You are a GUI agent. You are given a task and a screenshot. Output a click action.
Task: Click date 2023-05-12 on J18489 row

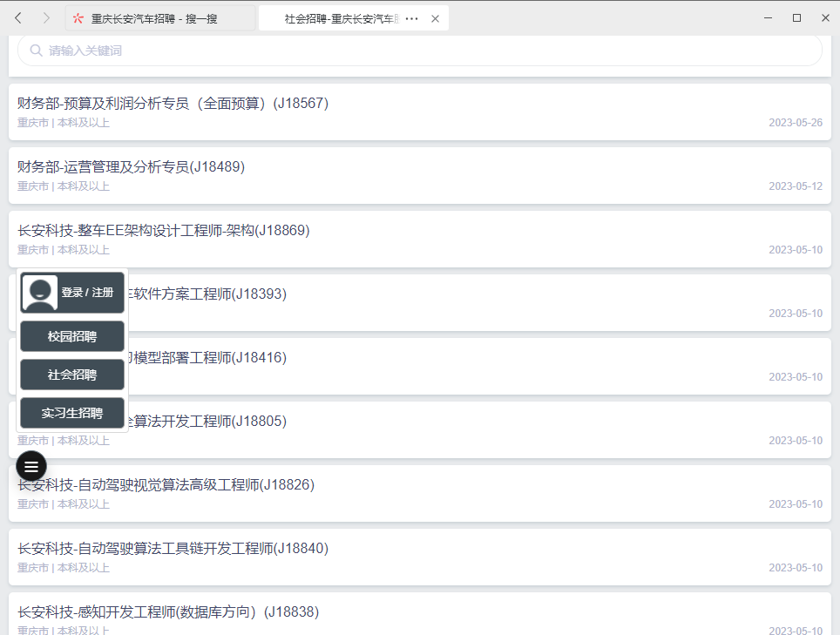(x=796, y=186)
